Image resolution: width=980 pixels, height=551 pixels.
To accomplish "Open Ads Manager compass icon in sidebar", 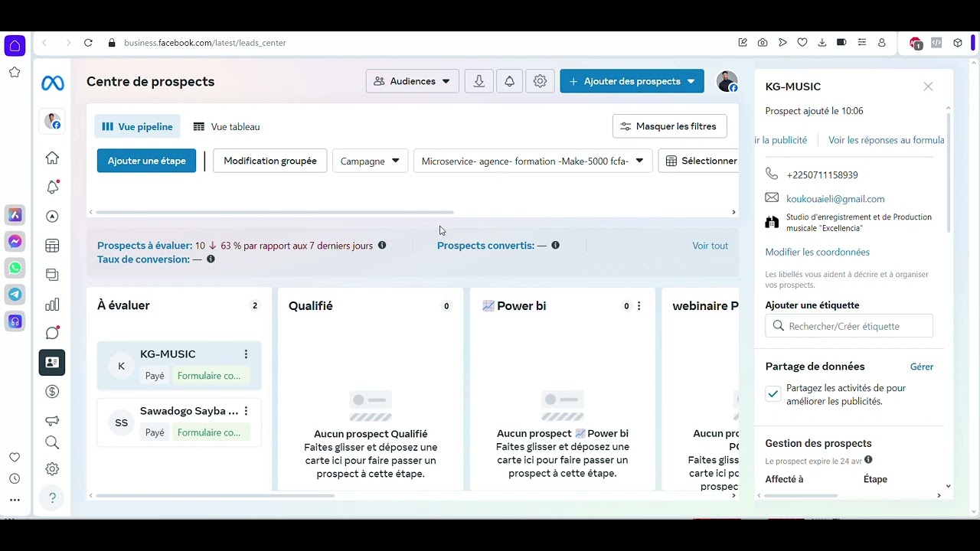I will point(52,217).
